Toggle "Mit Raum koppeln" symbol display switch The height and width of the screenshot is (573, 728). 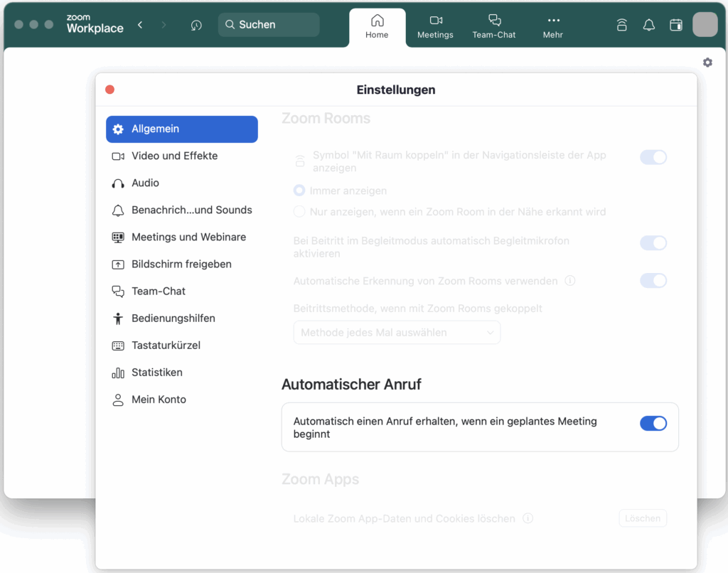[653, 157]
